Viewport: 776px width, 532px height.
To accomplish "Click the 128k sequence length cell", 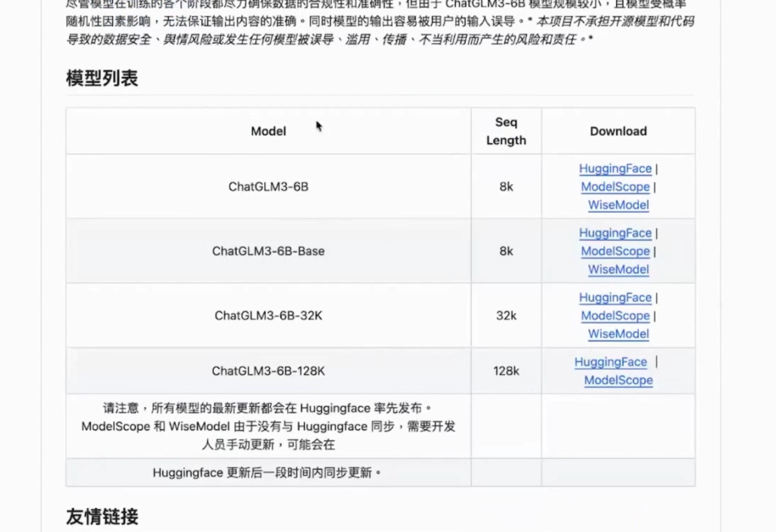I will pyautogui.click(x=506, y=371).
